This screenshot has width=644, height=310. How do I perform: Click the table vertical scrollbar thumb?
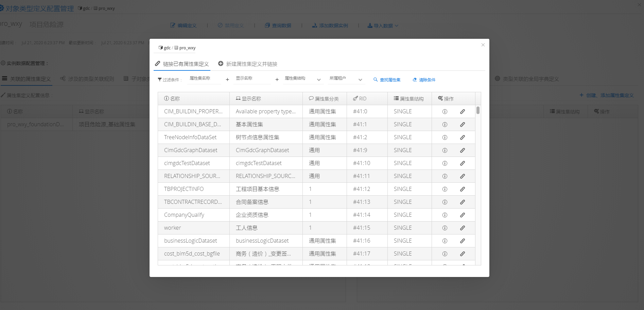pyautogui.click(x=478, y=110)
